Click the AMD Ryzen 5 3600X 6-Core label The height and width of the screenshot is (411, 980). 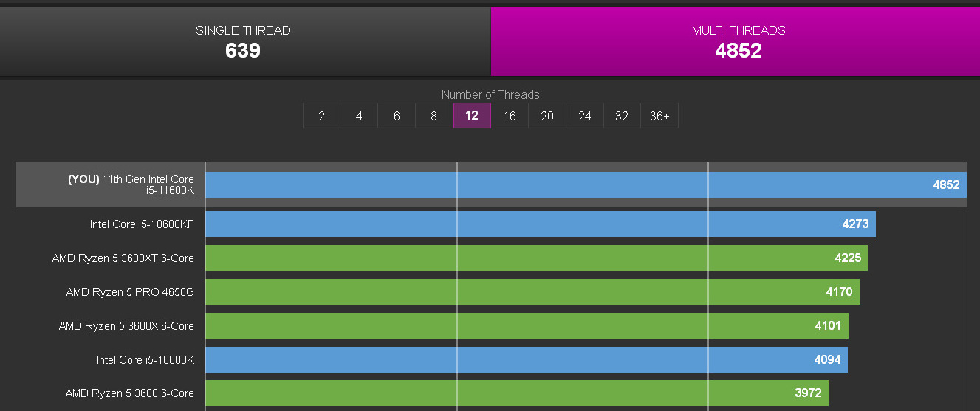pos(126,326)
